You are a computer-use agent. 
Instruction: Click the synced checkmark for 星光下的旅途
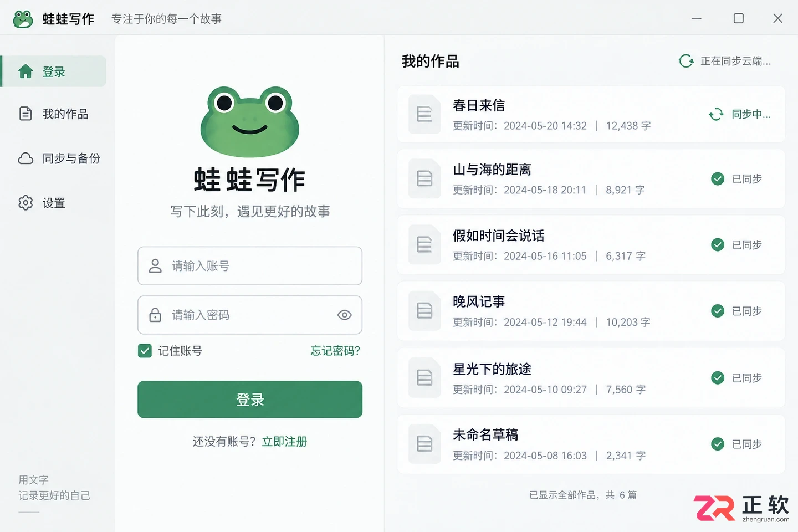pyautogui.click(x=718, y=378)
